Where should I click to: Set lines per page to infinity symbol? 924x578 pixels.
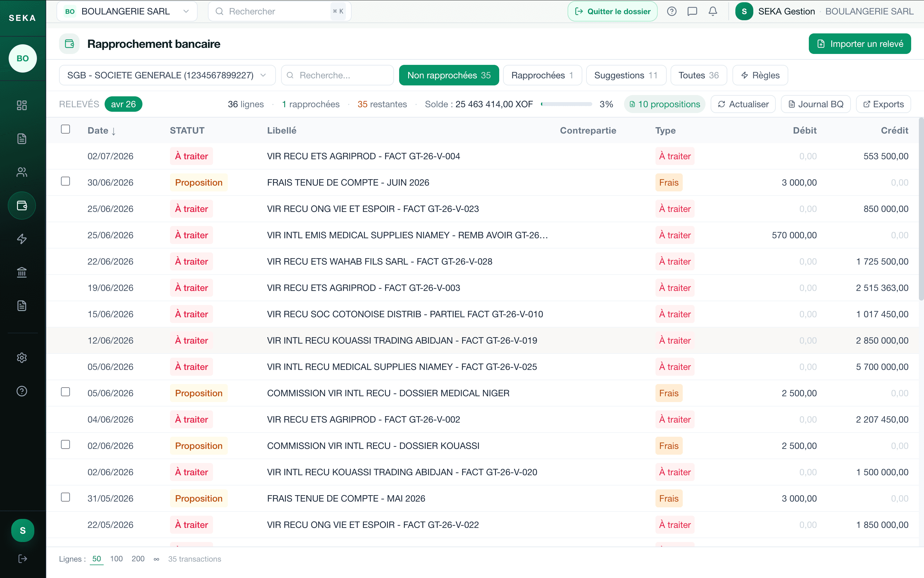(157, 559)
